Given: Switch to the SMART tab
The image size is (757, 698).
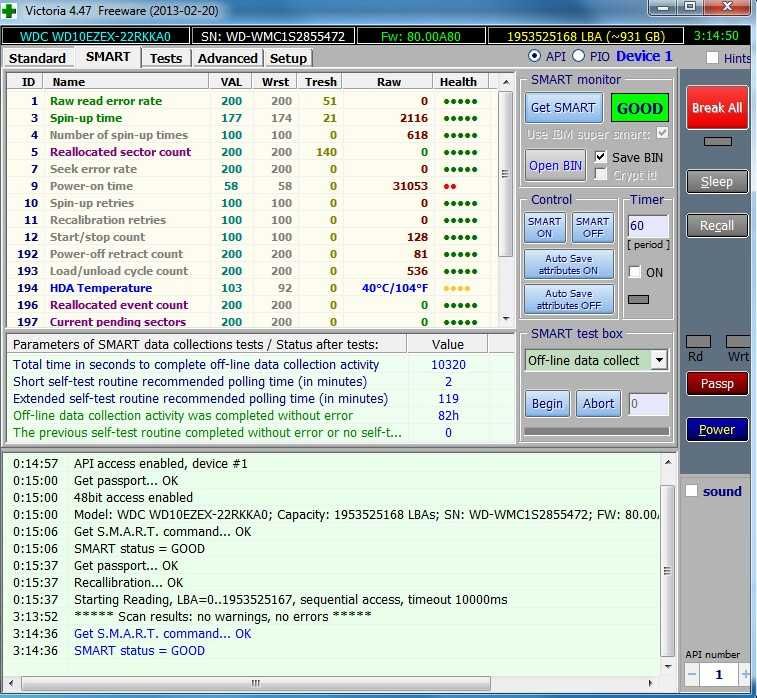Looking at the screenshot, I should [x=108, y=57].
